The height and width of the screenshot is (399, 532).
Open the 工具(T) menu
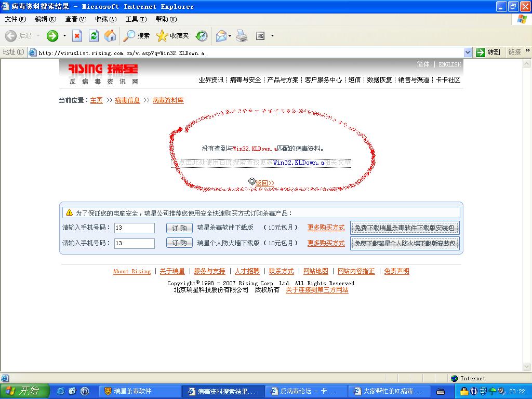136,19
